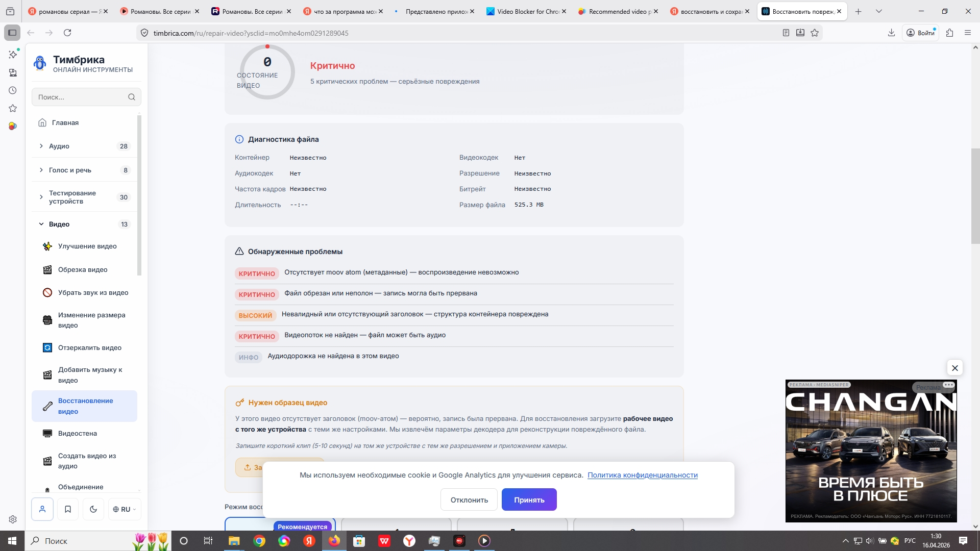Viewport: 980px width, 551px height.
Task: Open bookmarks icon in sidebar footer
Action: click(x=68, y=509)
